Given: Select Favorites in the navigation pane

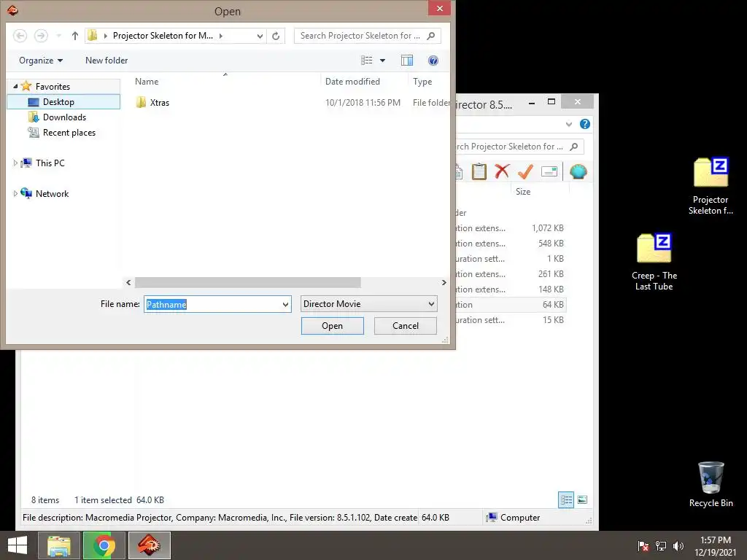Looking at the screenshot, I should coord(53,86).
